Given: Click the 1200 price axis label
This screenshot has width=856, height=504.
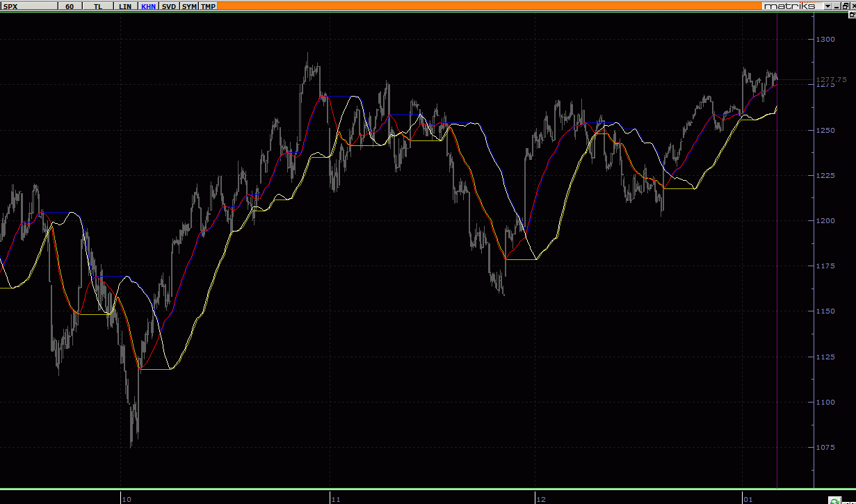Looking at the screenshot, I should click(826, 220).
